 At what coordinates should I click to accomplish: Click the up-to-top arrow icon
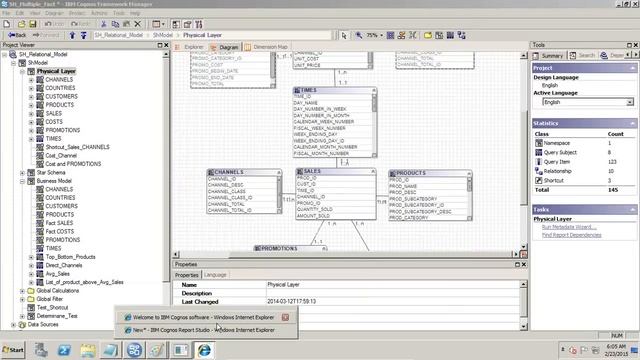click(x=84, y=35)
